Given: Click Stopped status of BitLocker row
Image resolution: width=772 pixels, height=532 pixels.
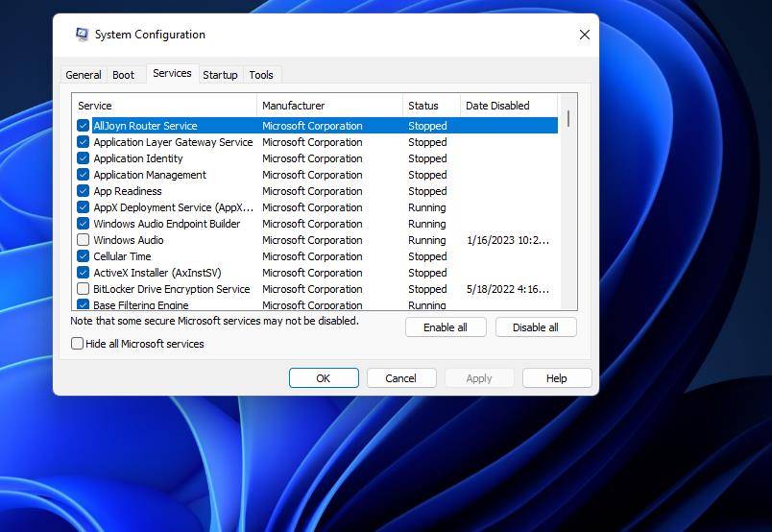Looking at the screenshot, I should 427,289.
